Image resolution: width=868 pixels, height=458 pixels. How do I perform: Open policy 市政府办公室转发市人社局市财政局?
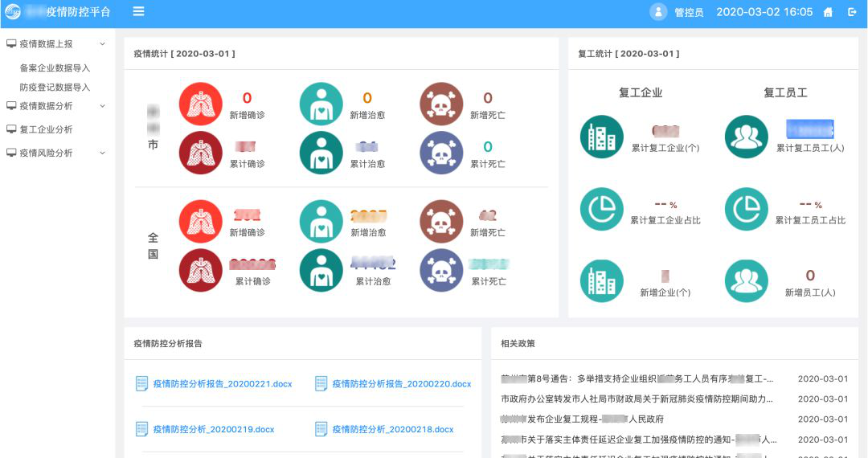637,399
